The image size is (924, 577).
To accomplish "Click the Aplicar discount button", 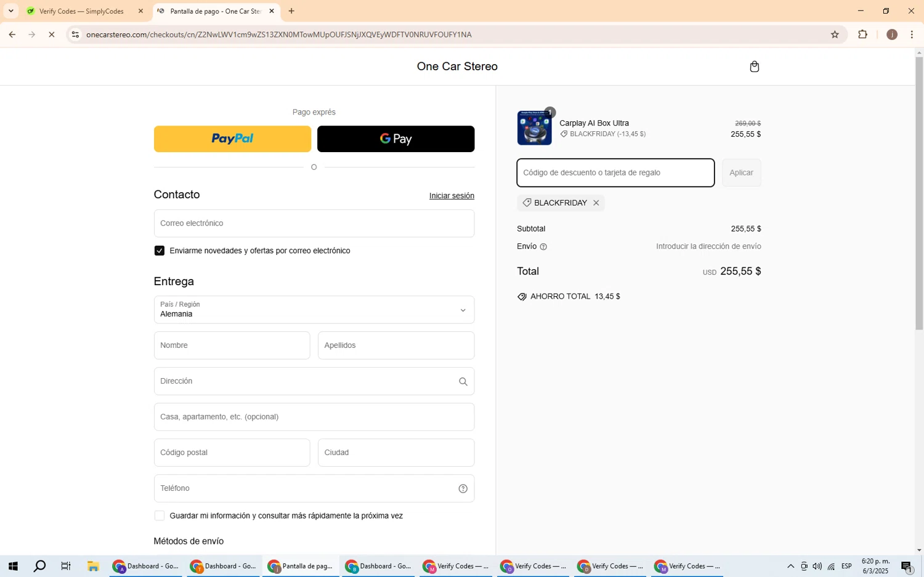I will (741, 173).
